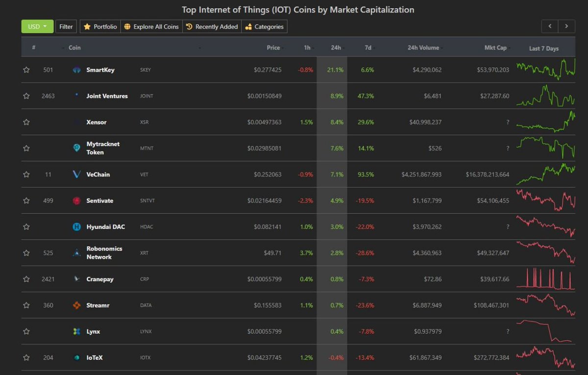The height and width of the screenshot is (375, 588).
Task: Sort by the Price column header
Action: [273, 48]
